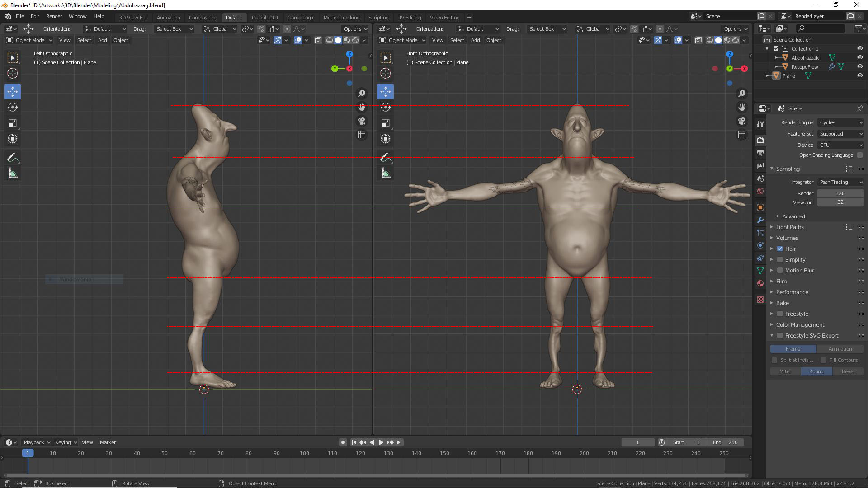This screenshot has height=488, width=868.
Task: Click the Render samples field showing 128
Action: tap(840, 193)
